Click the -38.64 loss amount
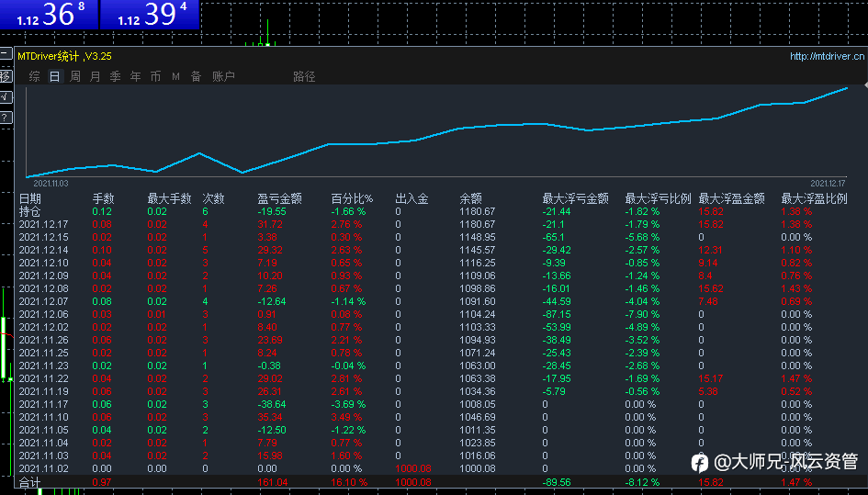The height and width of the screenshot is (495, 868). 272,404
